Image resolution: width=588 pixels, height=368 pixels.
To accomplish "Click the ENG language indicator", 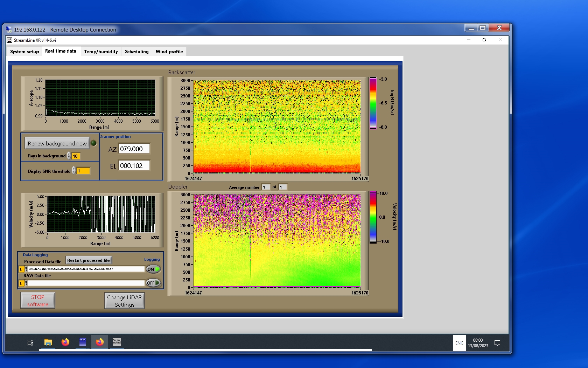I will pos(459,343).
